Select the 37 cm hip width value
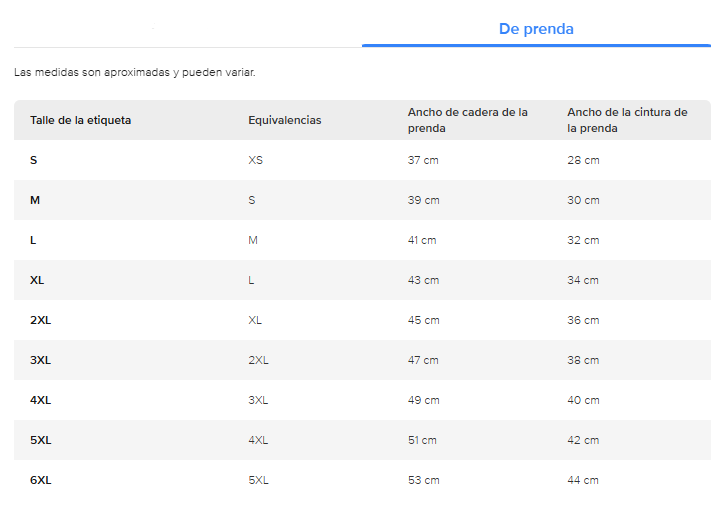 coord(423,160)
